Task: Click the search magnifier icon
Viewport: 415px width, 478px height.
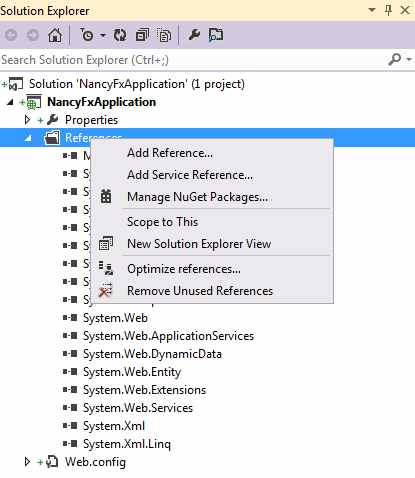Action: click(395, 59)
